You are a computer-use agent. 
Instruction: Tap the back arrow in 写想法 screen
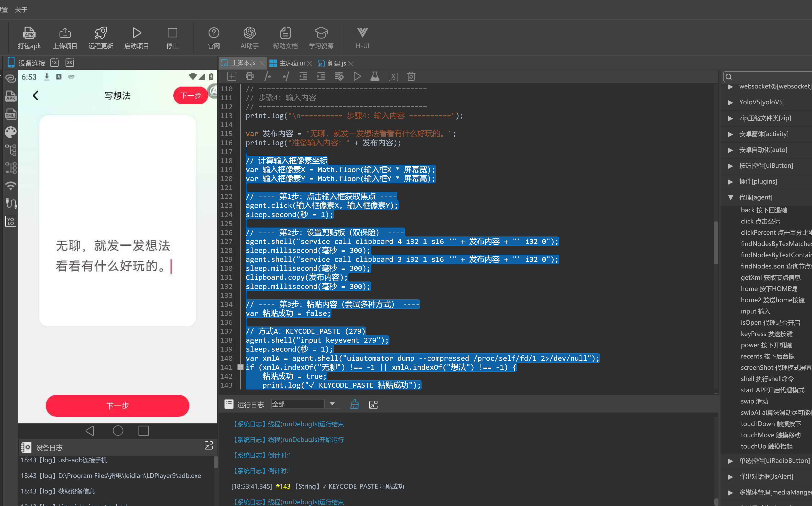pyautogui.click(x=36, y=95)
